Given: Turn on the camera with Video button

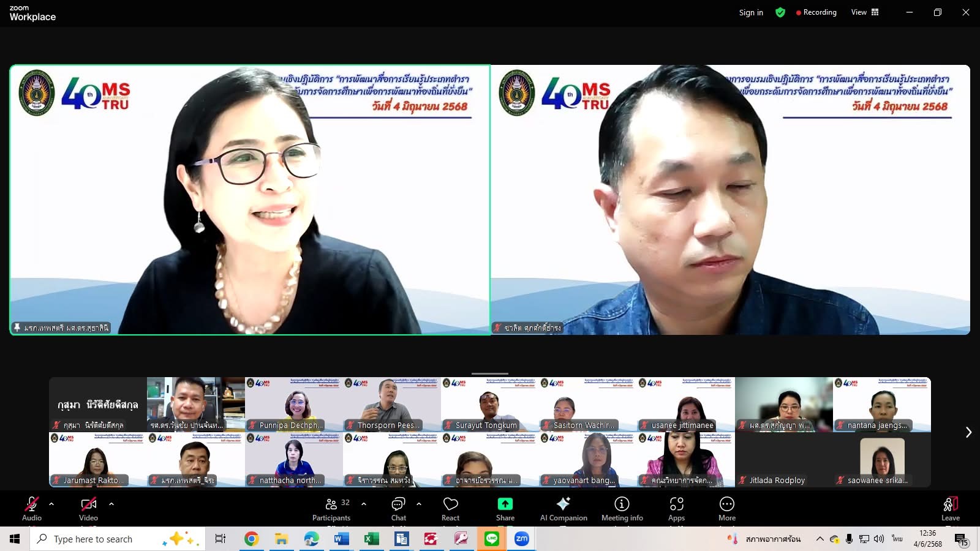Looking at the screenshot, I should (88, 509).
